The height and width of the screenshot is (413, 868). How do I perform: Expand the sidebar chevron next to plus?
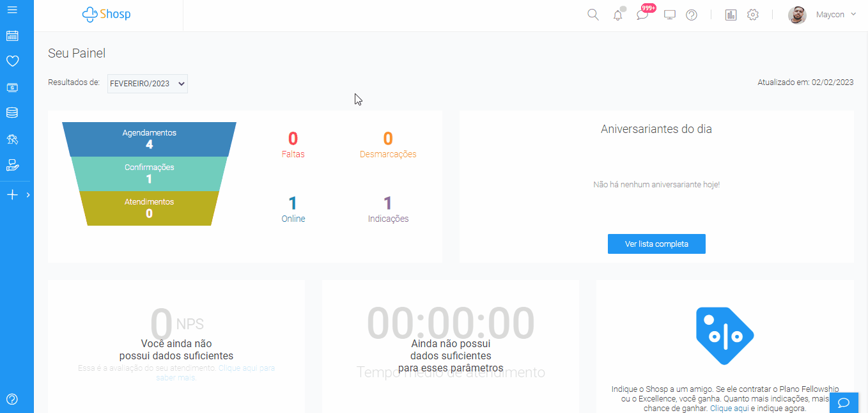pos(28,195)
